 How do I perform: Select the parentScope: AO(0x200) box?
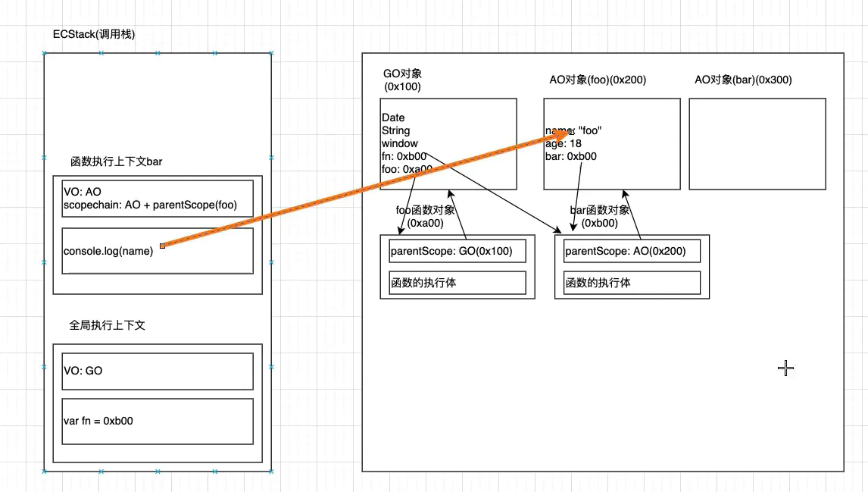coord(632,251)
